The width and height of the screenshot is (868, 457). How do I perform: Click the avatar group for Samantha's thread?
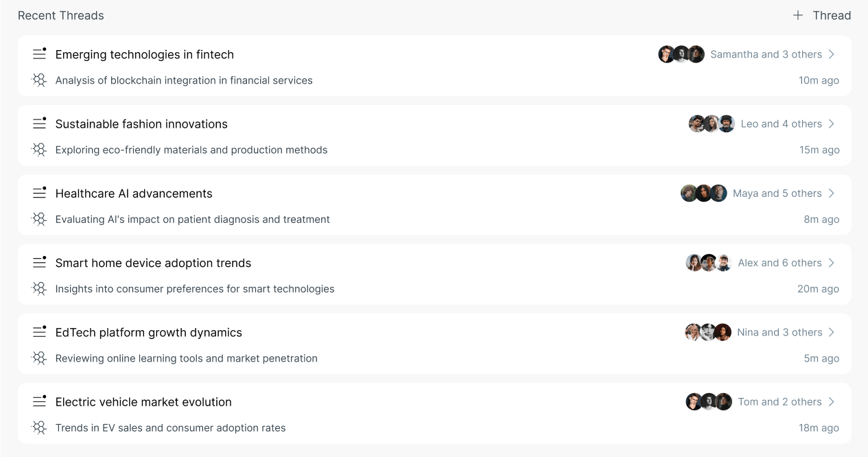681,54
